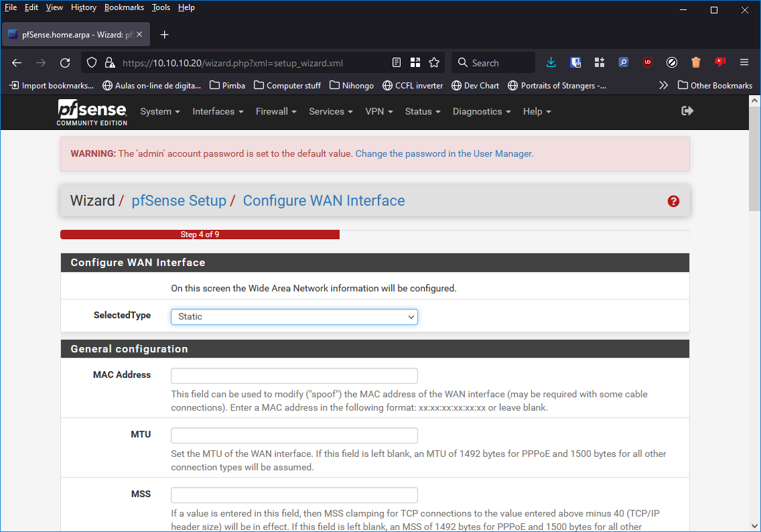
Task: Click inside the MAC Address input field
Action: [294, 376]
